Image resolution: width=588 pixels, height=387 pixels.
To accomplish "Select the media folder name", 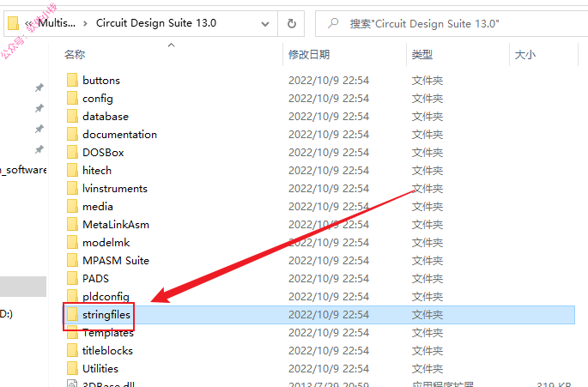I will pyautogui.click(x=98, y=206).
